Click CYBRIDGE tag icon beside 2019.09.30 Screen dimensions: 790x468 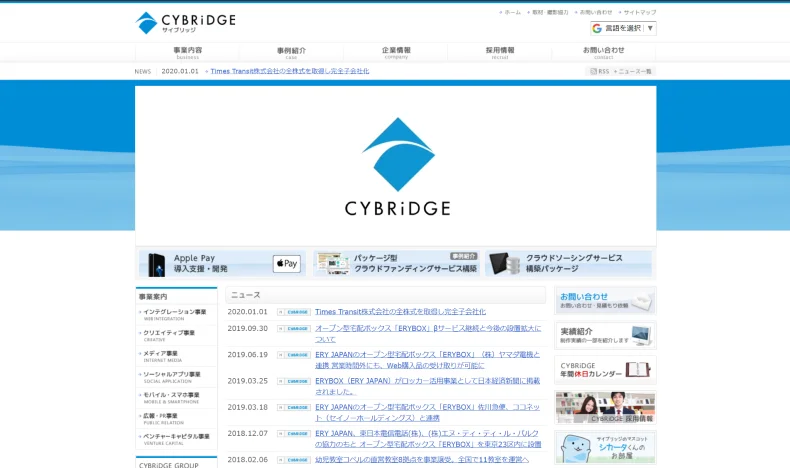(294, 328)
